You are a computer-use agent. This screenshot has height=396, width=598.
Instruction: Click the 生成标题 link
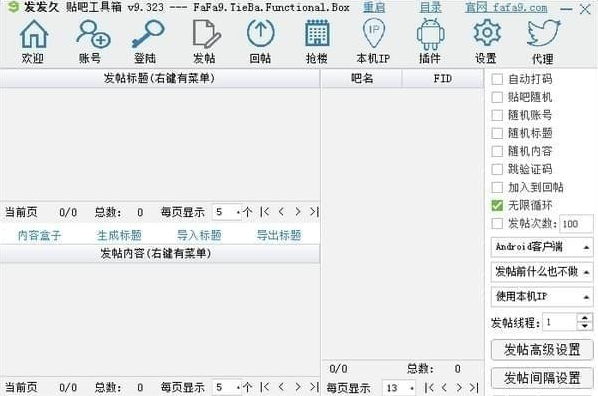(x=119, y=235)
